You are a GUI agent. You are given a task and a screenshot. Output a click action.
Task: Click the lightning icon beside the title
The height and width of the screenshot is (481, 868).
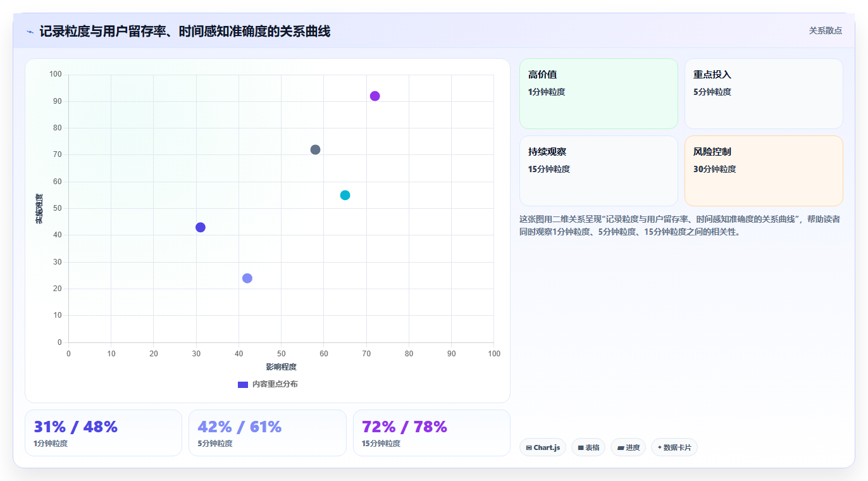pyautogui.click(x=30, y=32)
